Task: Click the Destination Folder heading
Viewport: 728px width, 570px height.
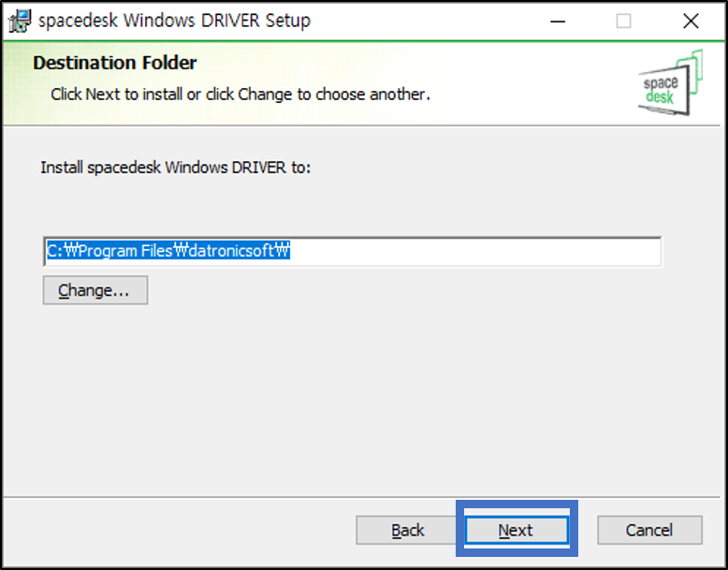Action: point(115,63)
